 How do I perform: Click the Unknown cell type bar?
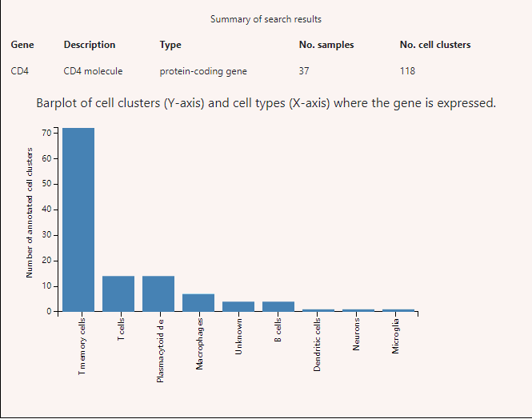(x=238, y=306)
